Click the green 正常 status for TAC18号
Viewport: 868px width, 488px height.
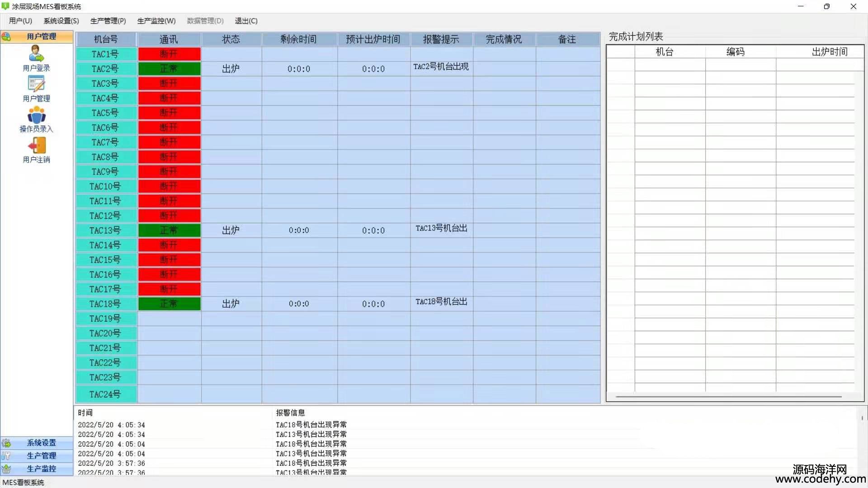click(169, 304)
